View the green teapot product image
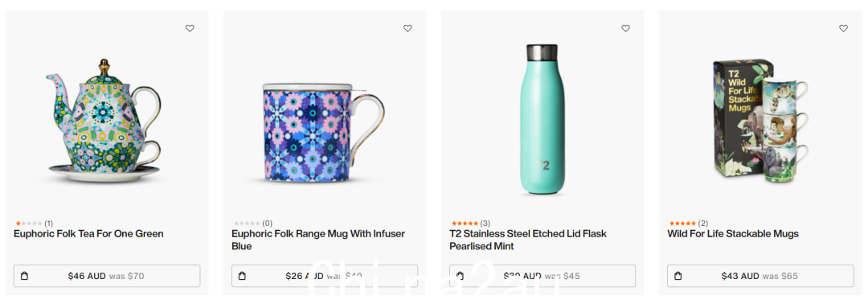Image resolution: width=868 pixels, height=308 pixels. pos(104,121)
